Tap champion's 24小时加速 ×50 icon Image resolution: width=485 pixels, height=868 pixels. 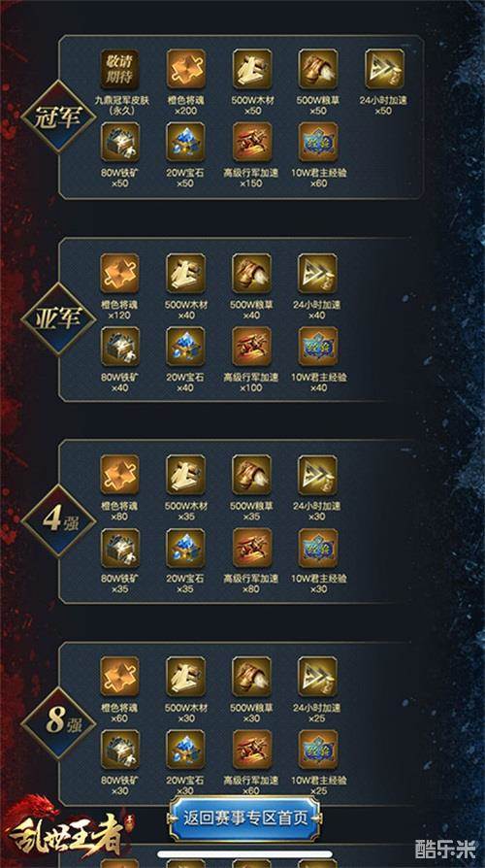click(384, 69)
